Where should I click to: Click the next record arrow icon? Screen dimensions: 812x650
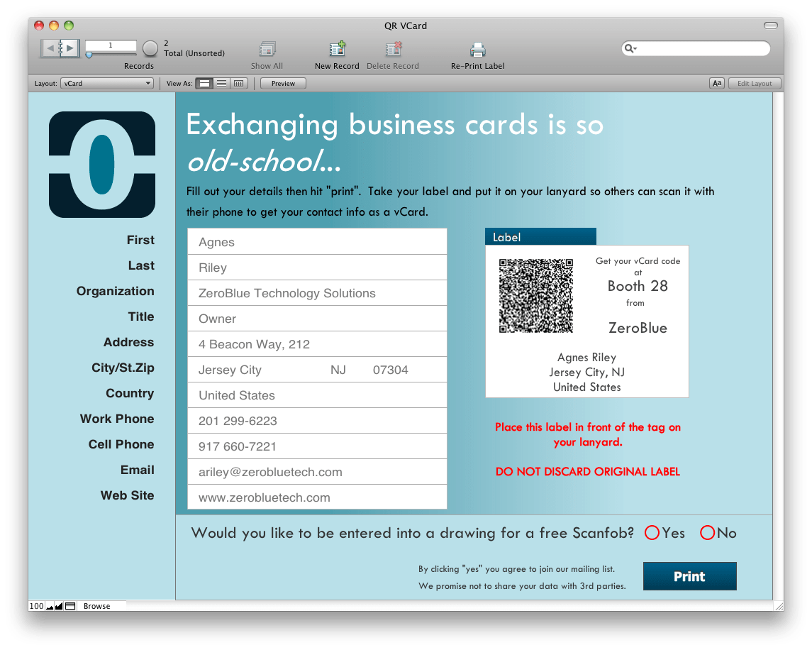pyautogui.click(x=69, y=48)
